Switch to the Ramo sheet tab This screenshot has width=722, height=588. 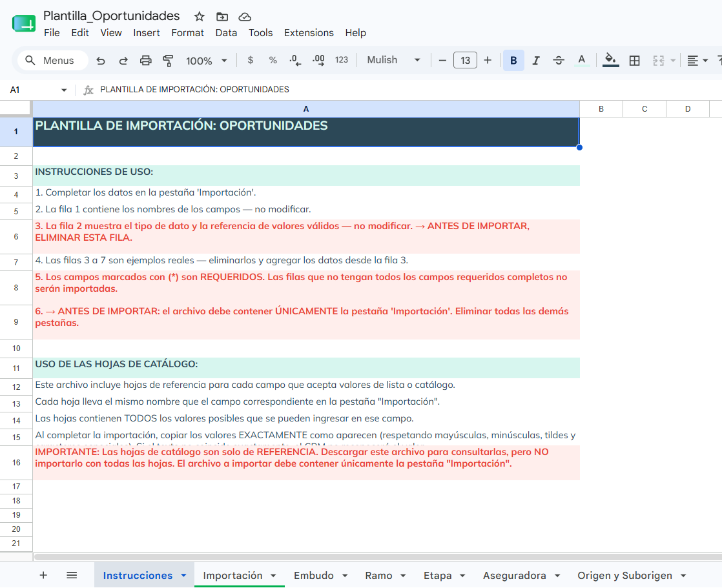tap(378, 576)
